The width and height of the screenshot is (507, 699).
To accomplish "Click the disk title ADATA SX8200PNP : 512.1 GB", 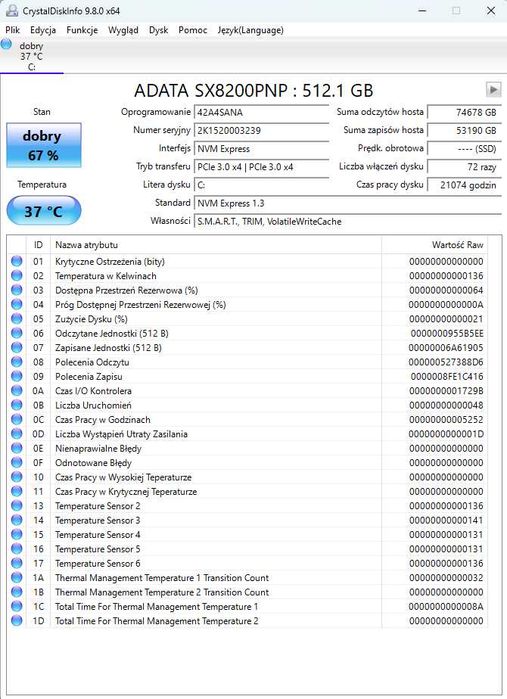I will coord(253,90).
